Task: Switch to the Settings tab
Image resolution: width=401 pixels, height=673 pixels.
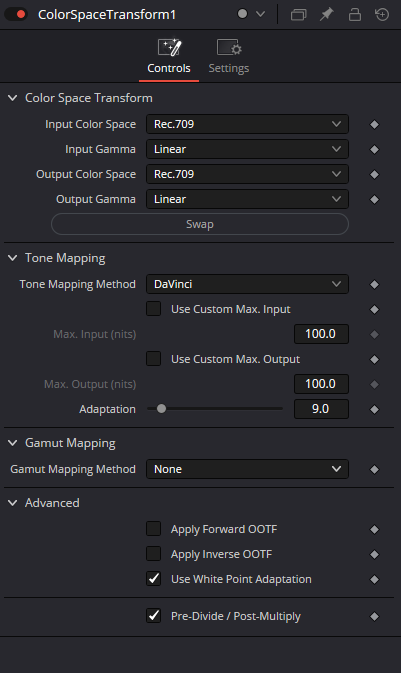Action: (229, 57)
